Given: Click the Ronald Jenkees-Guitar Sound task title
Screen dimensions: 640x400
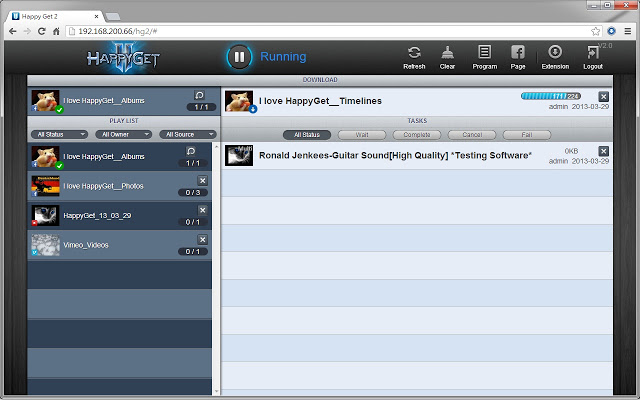Looking at the screenshot, I should coord(396,156).
